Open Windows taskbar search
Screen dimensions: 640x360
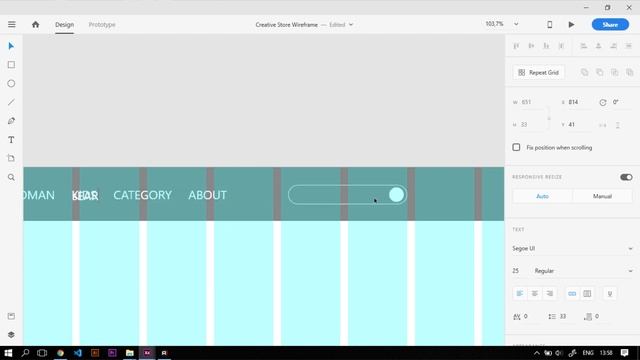(x=25, y=353)
